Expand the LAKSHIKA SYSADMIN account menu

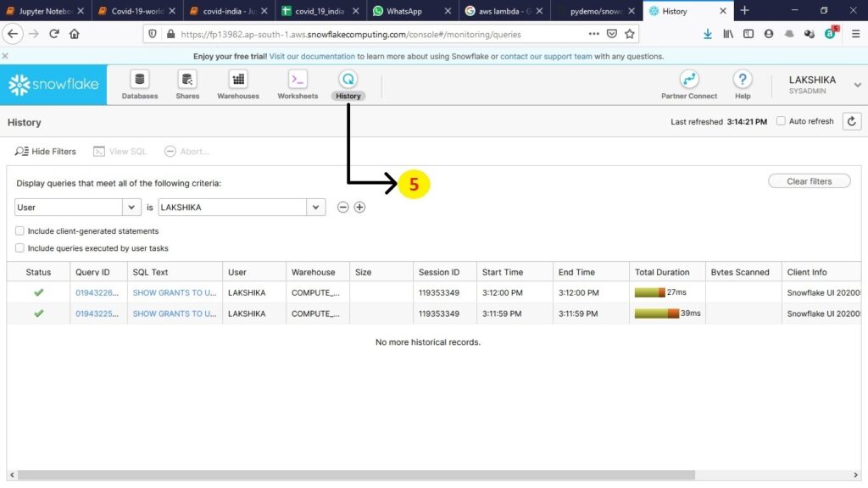click(x=857, y=85)
